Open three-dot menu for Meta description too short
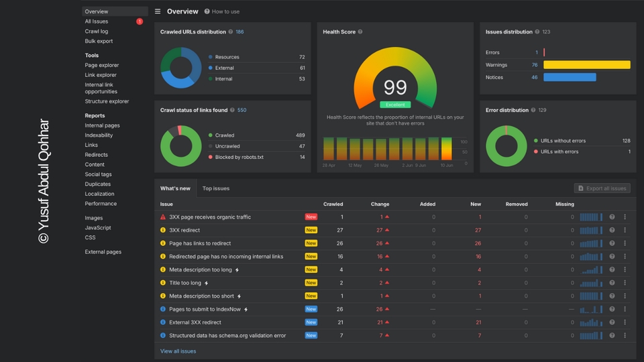The image size is (644, 362). coord(625,296)
